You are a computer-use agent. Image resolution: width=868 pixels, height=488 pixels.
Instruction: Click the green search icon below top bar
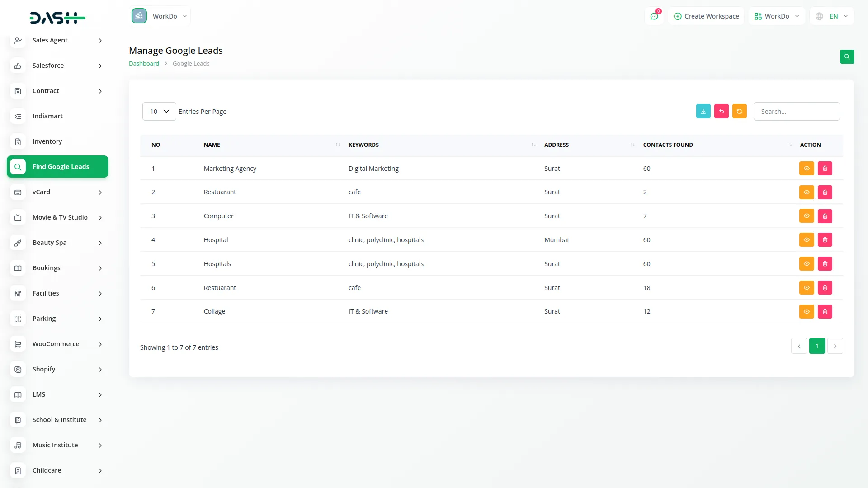pos(847,57)
